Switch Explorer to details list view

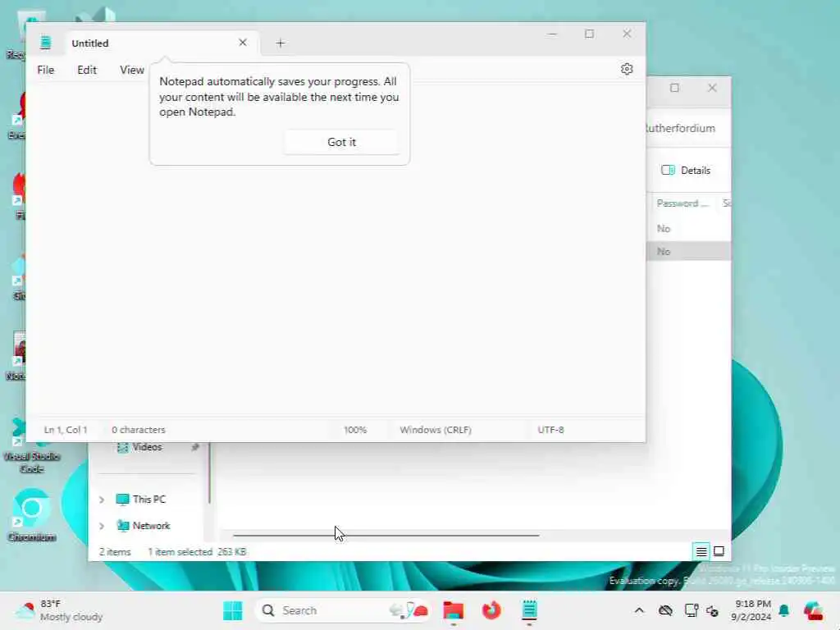tap(701, 551)
